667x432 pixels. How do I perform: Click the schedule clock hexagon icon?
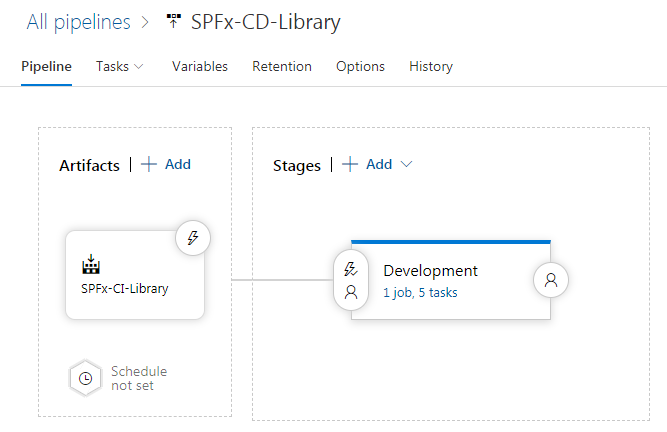(86, 378)
